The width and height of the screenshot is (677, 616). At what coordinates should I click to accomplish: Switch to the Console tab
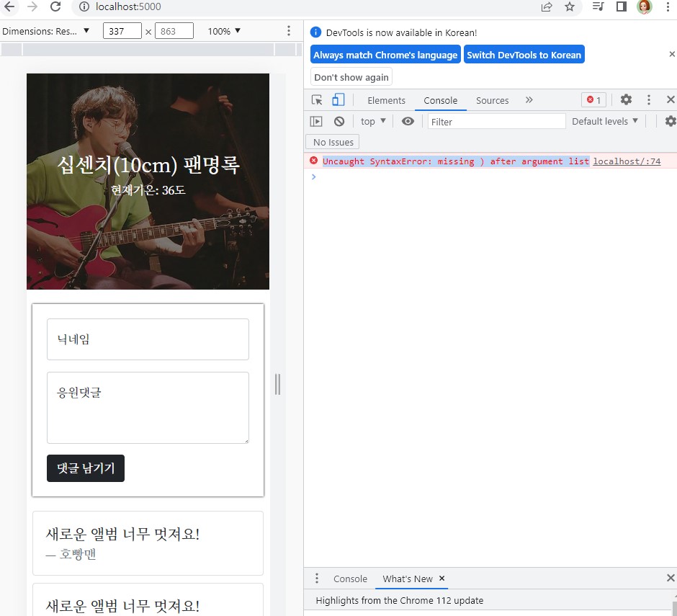440,100
